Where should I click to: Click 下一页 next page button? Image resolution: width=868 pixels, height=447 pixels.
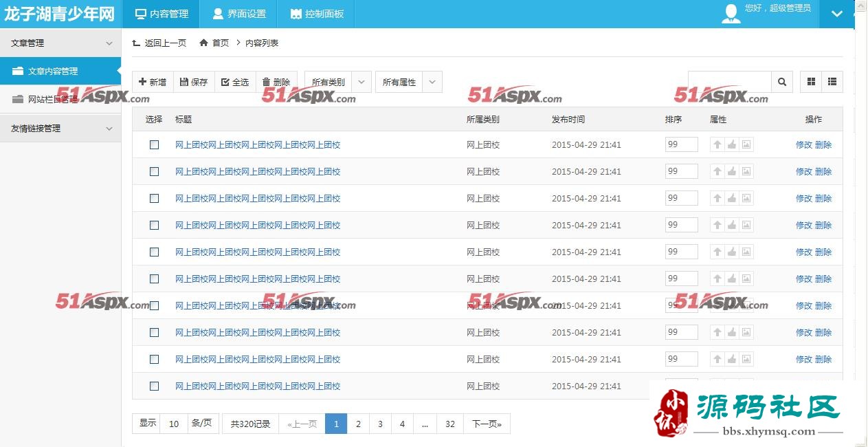[487, 424]
